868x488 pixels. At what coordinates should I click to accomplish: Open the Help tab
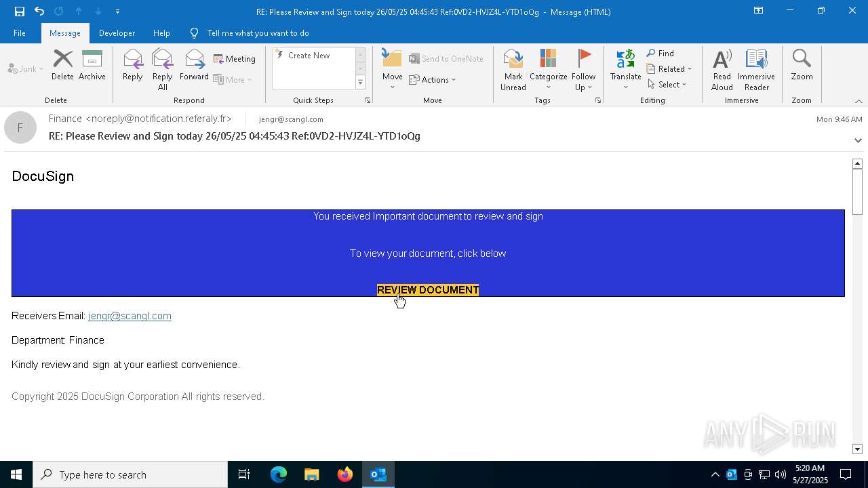click(161, 33)
